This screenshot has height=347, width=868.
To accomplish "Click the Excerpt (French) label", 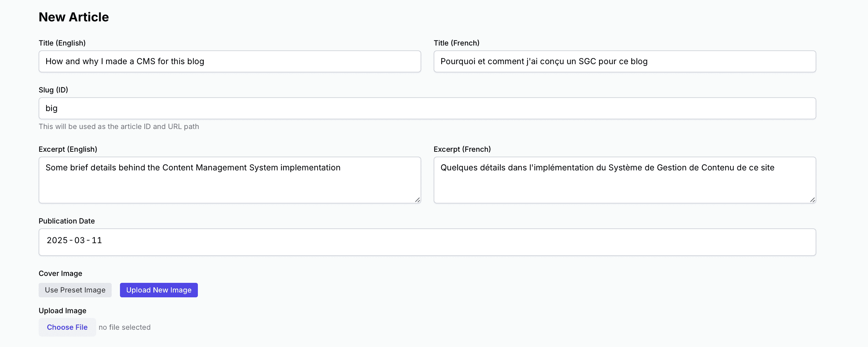I will tap(462, 149).
